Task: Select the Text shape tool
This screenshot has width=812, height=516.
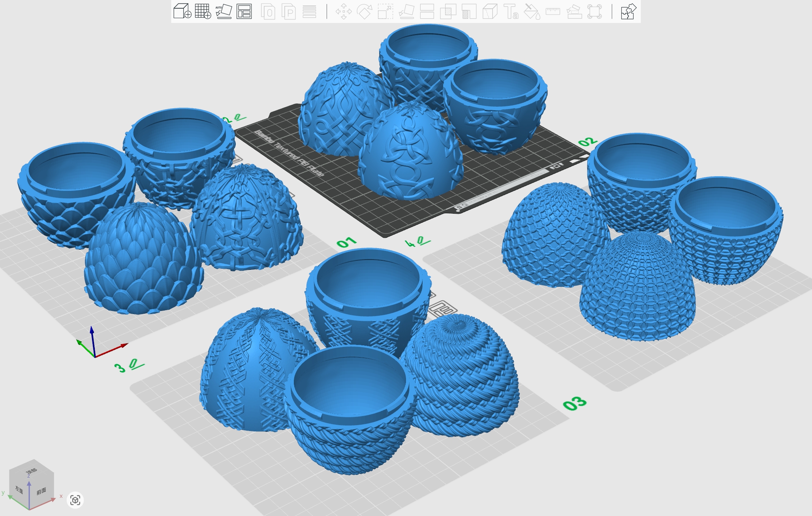Action: click(x=511, y=11)
